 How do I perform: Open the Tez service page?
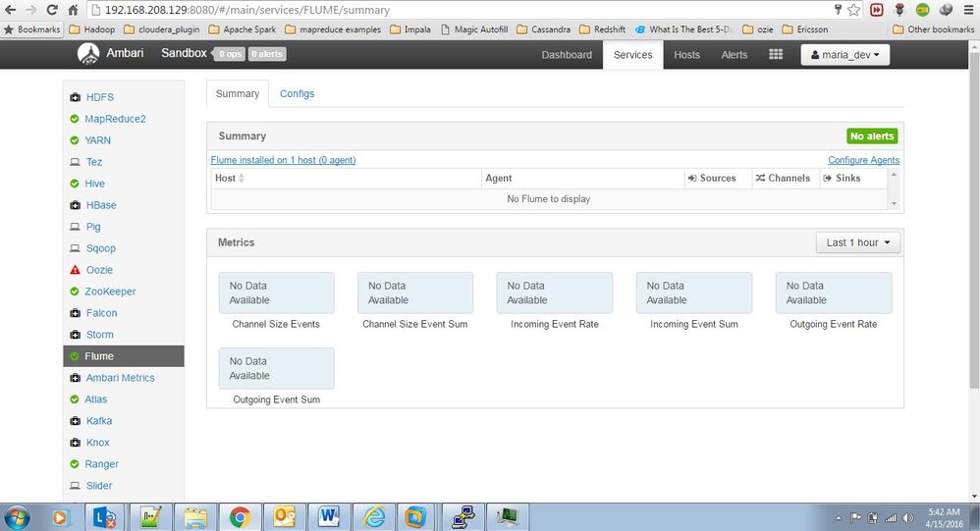tap(93, 162)
